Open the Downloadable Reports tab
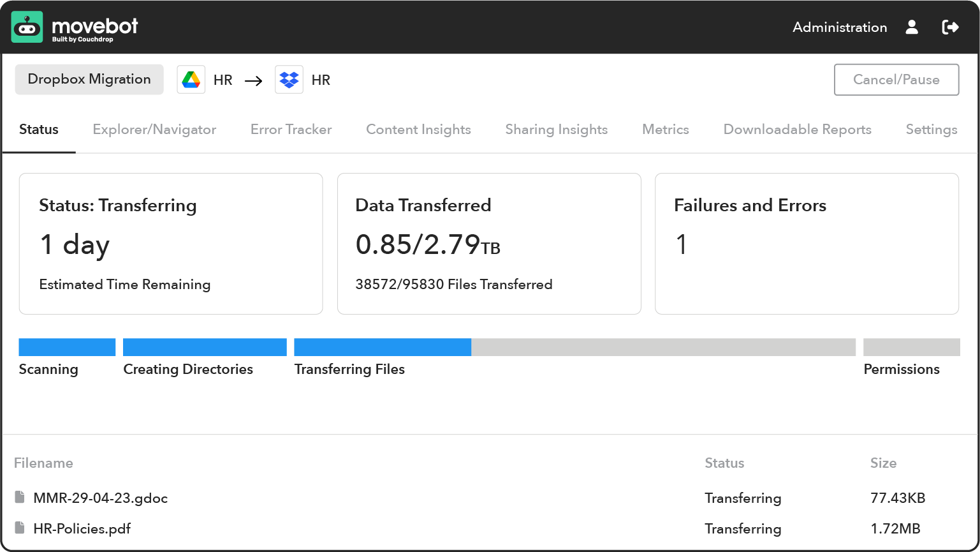This screenshot has width=980, height=552. (797, 130)
